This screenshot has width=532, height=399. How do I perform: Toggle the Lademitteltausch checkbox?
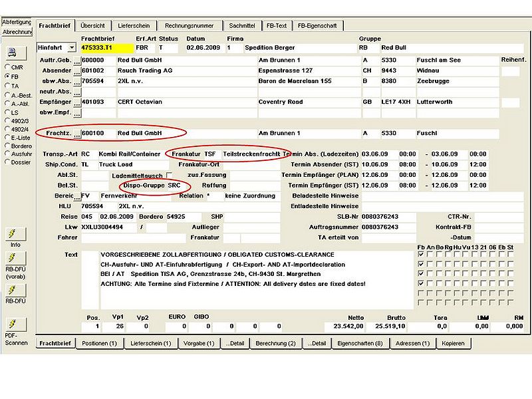coord(170,175)
